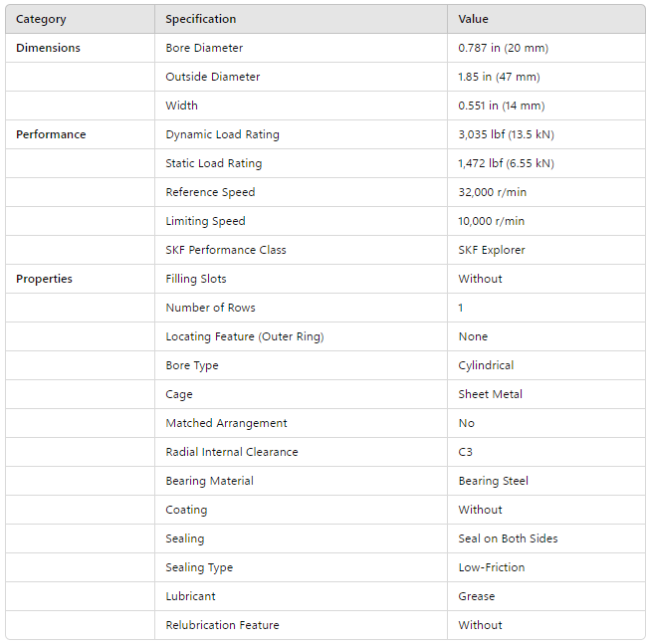Screen dimensions: 648x644
Task: Select the Performance category cell
Action: [51, 134]
